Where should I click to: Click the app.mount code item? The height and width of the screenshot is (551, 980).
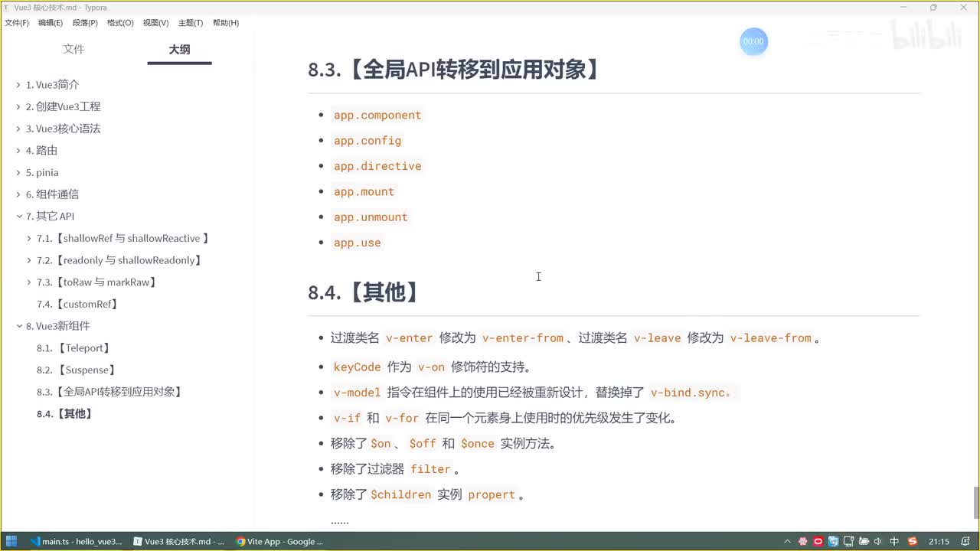tap(364, 191)
